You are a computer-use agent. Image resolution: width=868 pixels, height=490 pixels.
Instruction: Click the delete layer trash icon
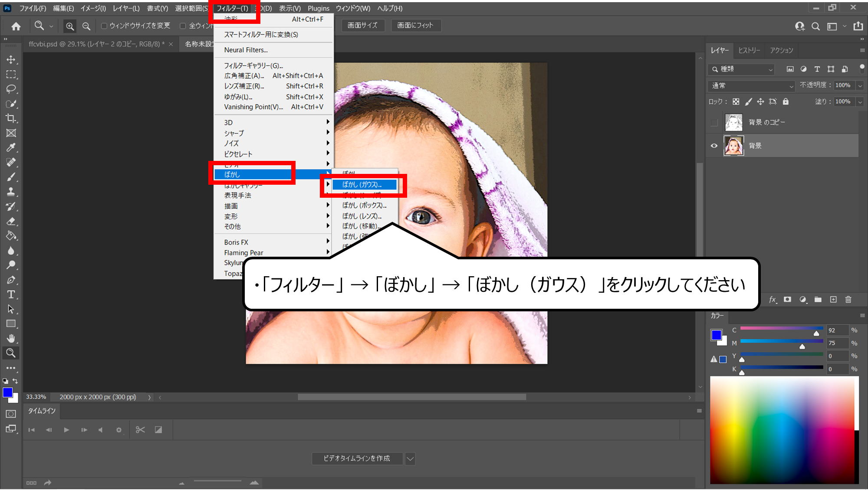pos(848,300)
